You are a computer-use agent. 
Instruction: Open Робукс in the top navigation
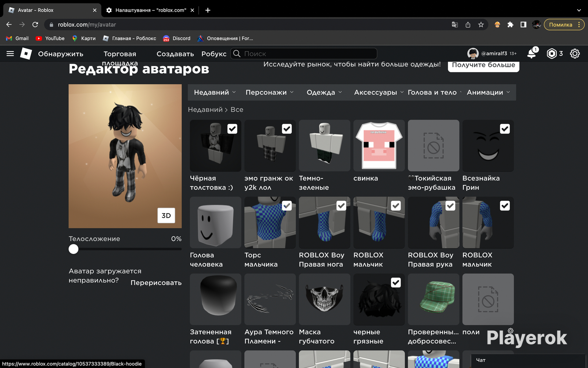click(214, 54)
